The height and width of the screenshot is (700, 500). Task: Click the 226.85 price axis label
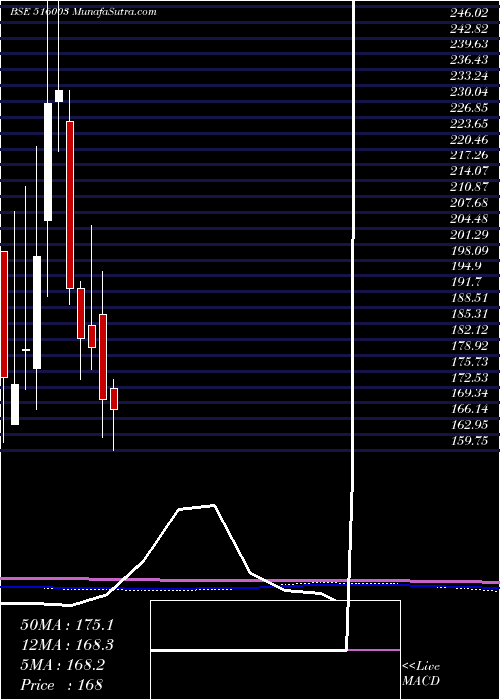469,108
